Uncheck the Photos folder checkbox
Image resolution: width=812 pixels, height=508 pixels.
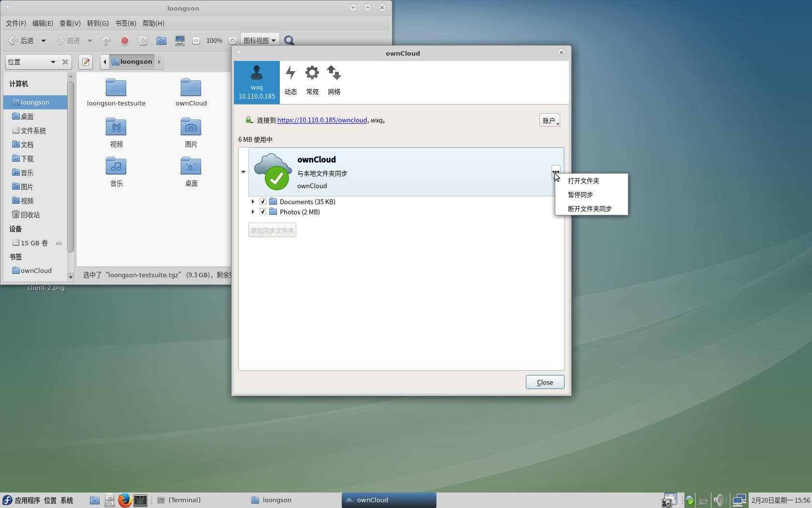pyautogui.click(x=263, y=212)
